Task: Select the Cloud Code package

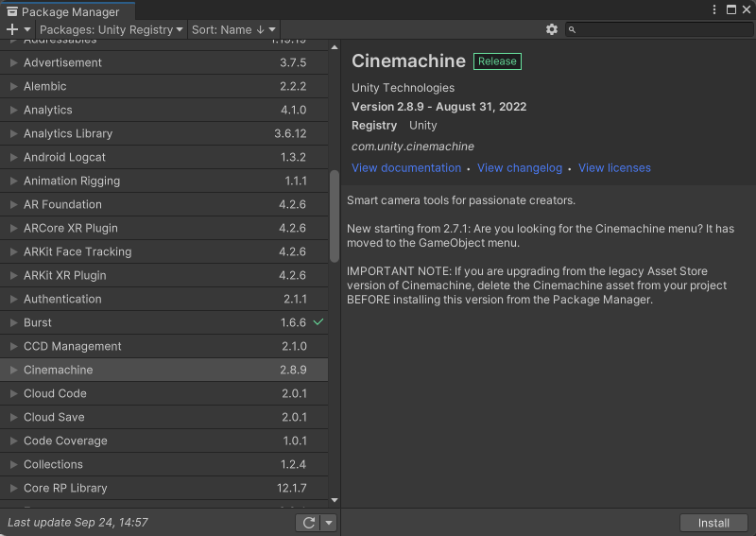Action: tap(163, 393)
